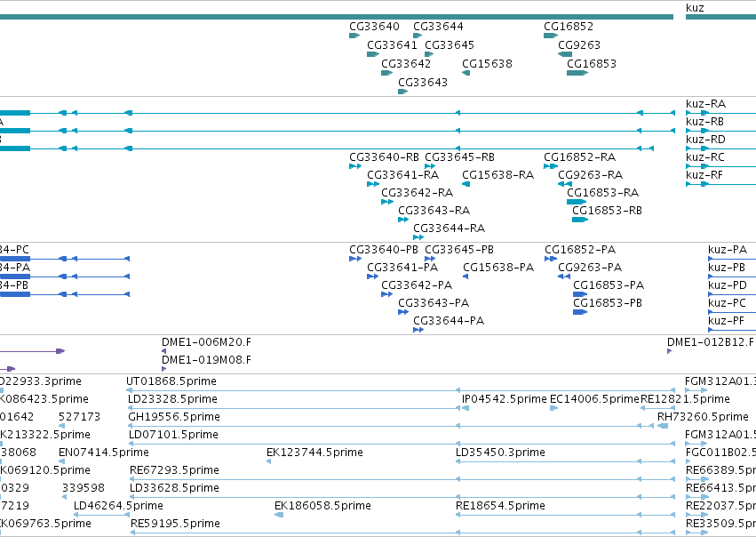Click the GH19556.5prime EST label
Image resolution: width=756 pixels, height=537 pixels.
(x=174, y=417)
